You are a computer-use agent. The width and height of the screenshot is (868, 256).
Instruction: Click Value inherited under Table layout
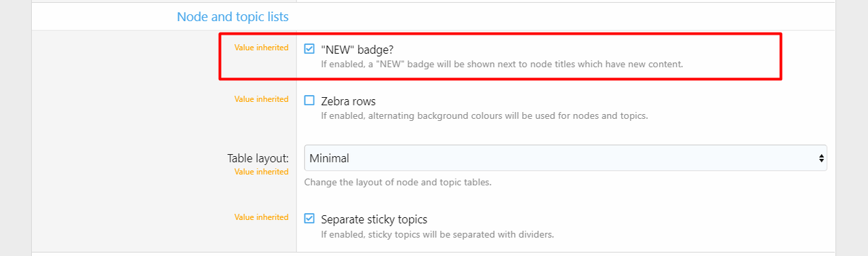tap(261, 172)
